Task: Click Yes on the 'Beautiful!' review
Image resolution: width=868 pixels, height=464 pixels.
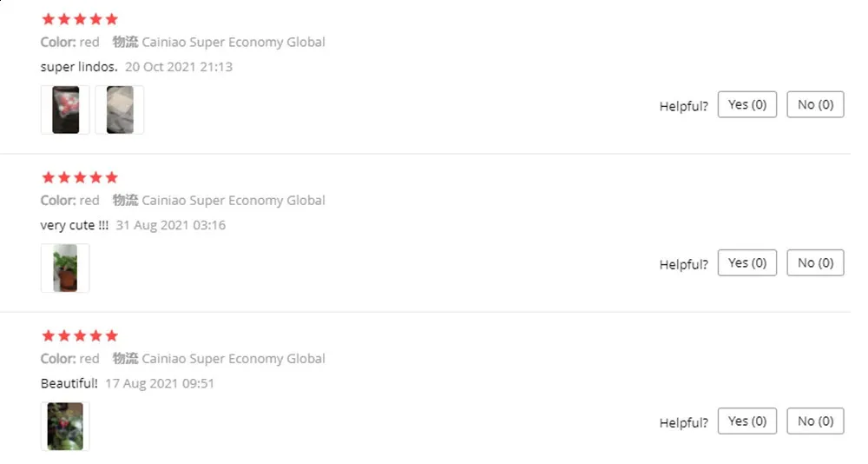Action: click(746, 421)
